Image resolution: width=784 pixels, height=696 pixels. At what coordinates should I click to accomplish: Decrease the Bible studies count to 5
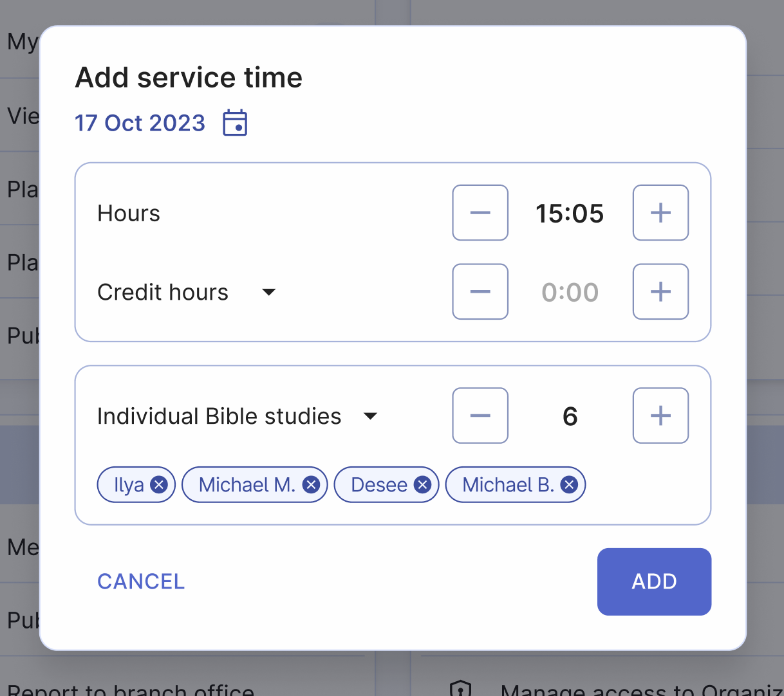point(480,416)
